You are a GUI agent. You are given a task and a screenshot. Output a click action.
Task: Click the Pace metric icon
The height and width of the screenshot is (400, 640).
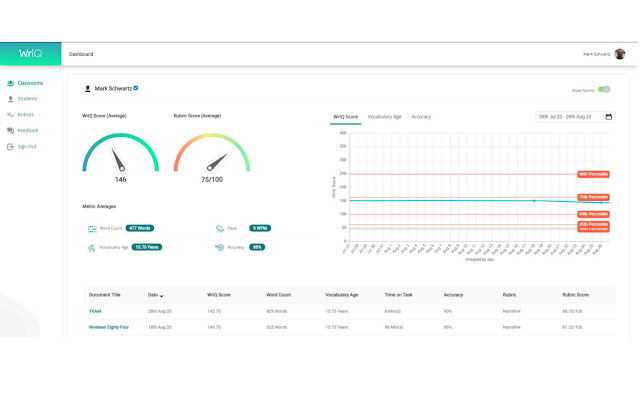click(x=219, y=228)
